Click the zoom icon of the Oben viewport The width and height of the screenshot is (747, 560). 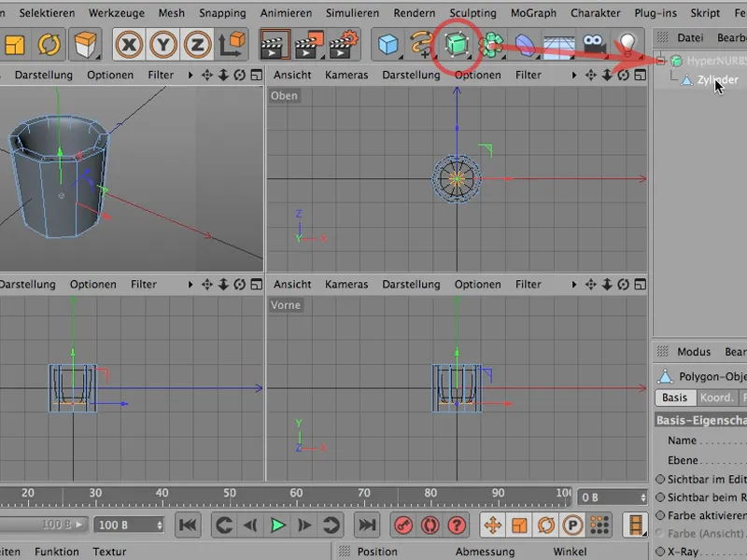click(x=607, y=75)
